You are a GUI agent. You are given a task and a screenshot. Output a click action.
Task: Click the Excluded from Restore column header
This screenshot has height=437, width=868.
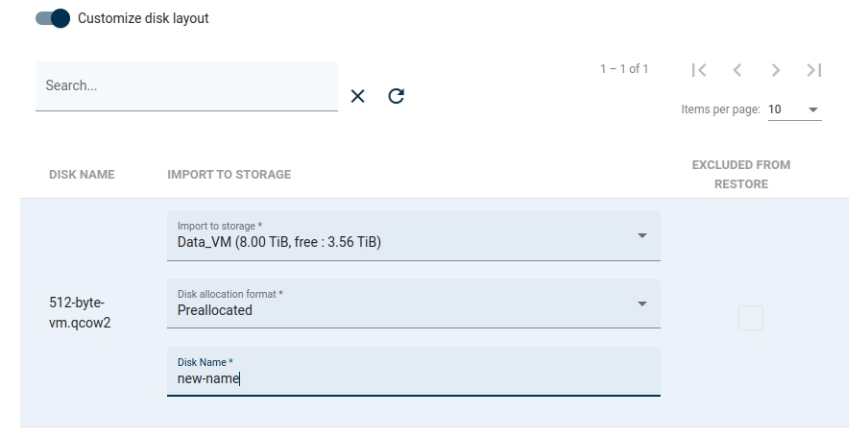(741, 174)
